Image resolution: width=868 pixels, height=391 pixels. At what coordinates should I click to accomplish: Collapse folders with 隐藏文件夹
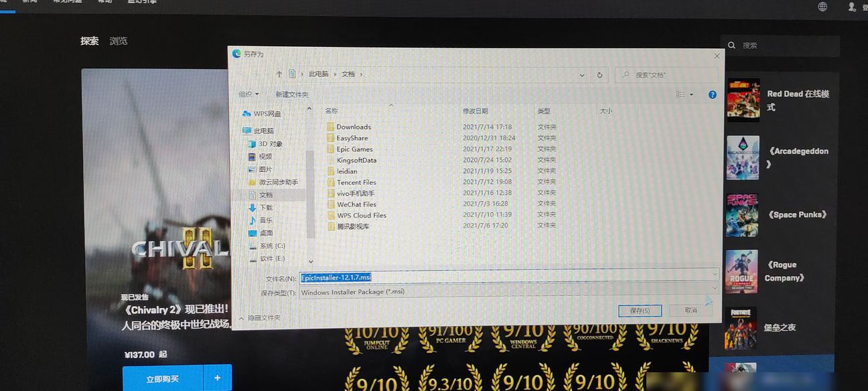point(261,318)
